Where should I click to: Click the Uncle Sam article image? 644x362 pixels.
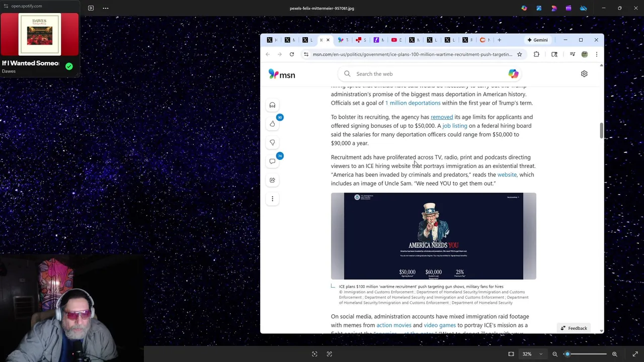(x=433, y=236)
